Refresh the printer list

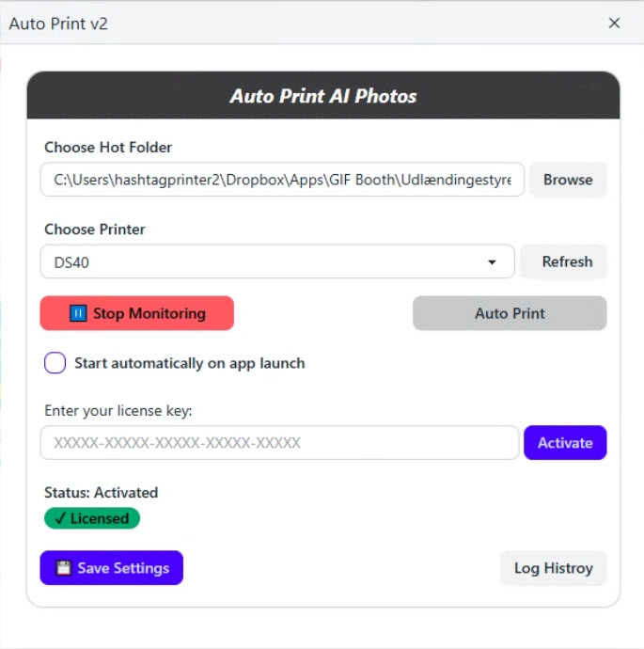(567, 262)
